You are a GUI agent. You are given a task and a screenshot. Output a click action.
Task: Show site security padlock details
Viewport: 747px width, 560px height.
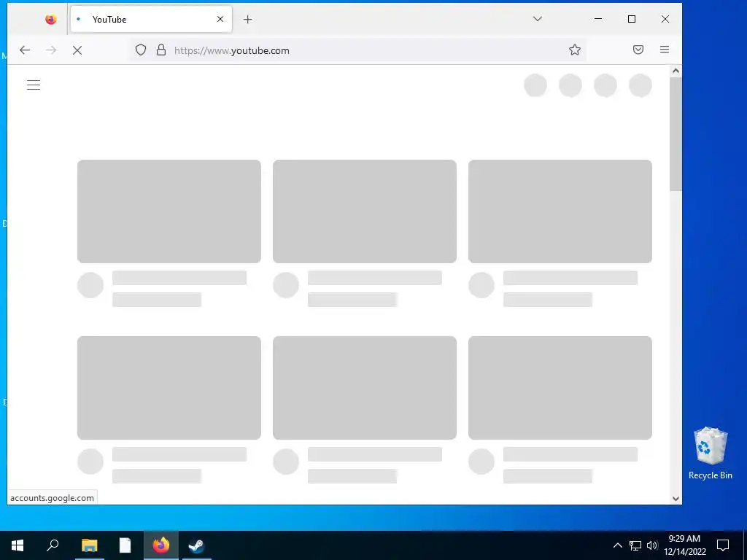[161, 50]
